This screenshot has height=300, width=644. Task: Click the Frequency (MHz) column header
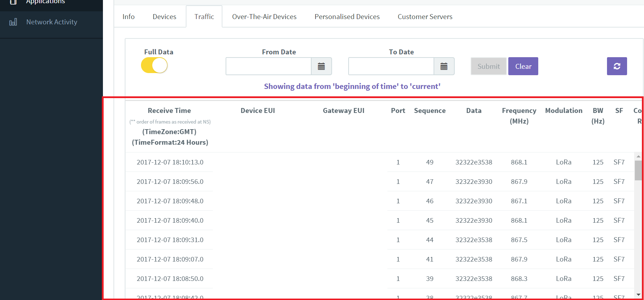519,116
